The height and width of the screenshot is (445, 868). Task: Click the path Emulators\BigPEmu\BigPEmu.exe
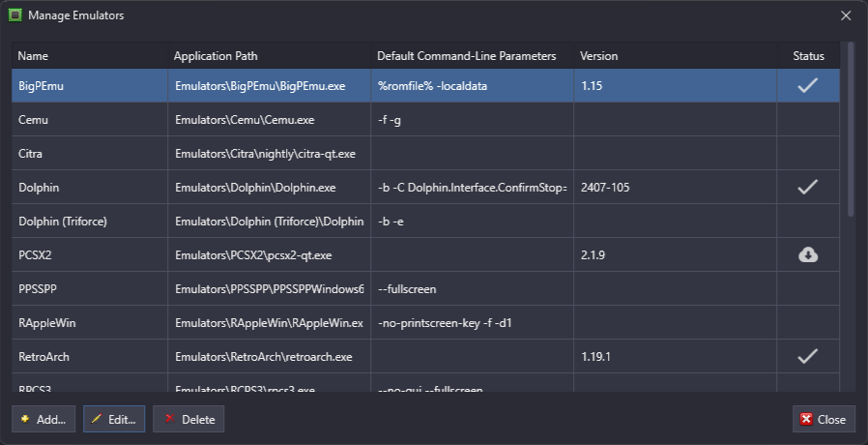(x=260, y=86)
